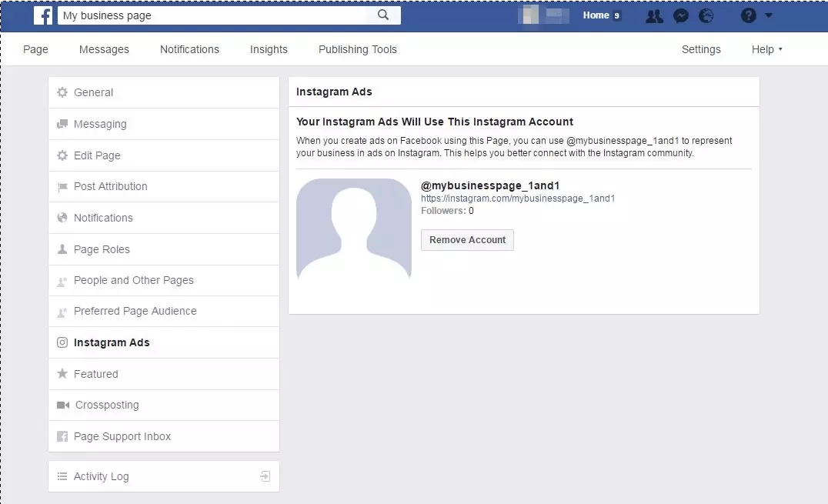Click the People and Other Pages icon
Viewport: 828px width, 504px height.
[x=62, y=281]
